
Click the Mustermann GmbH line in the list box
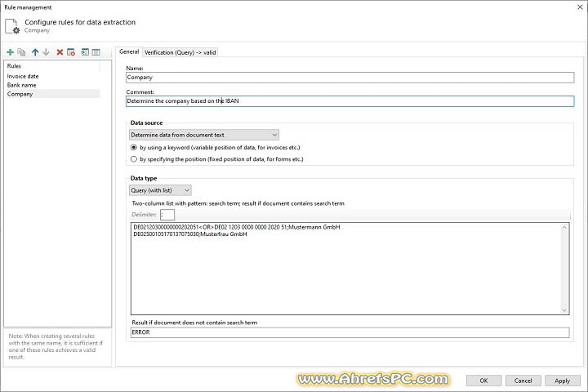tap(237, 227)
